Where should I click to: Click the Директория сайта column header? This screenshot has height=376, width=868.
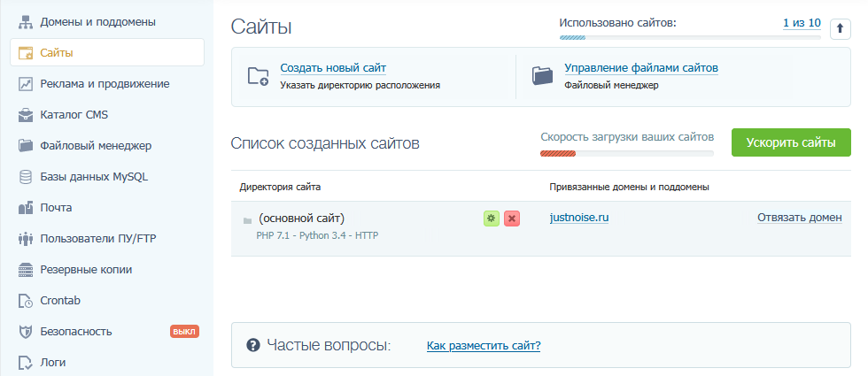[280, 187]
